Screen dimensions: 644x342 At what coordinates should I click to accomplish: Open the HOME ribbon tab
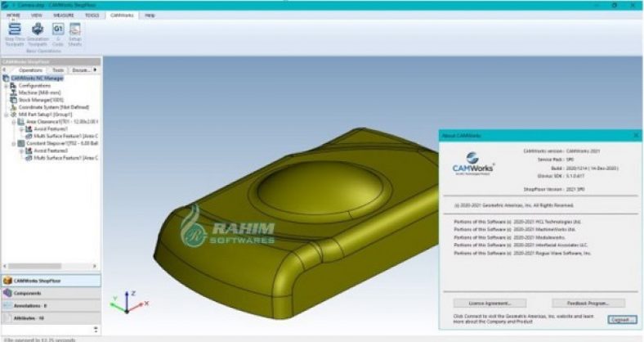(x=14, y=16)
